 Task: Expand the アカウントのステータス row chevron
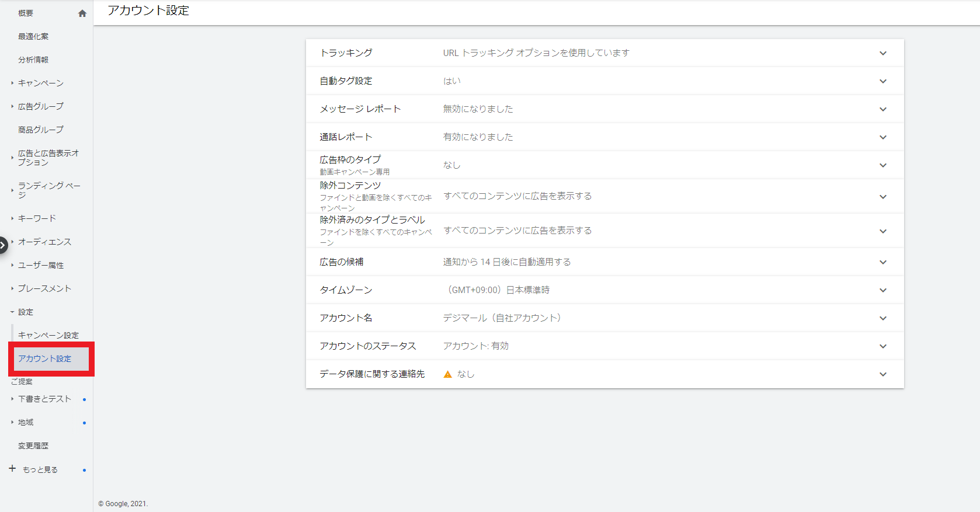coord(883,346)
